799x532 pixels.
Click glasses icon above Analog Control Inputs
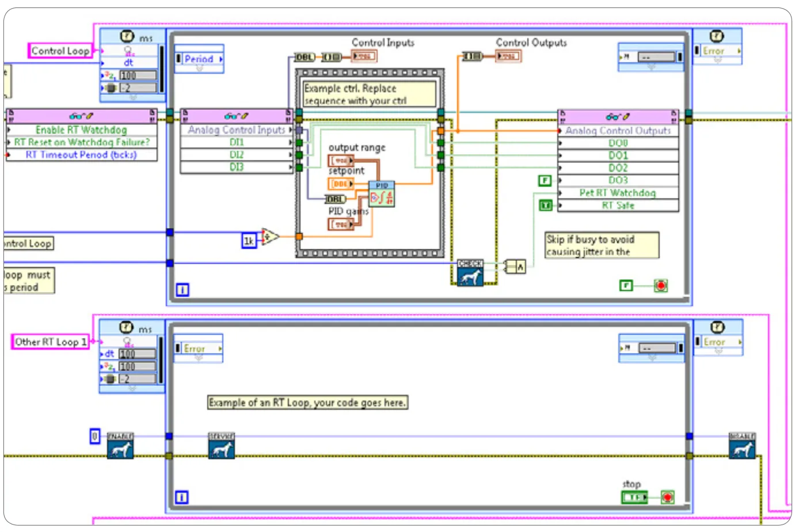coord(236,116)
